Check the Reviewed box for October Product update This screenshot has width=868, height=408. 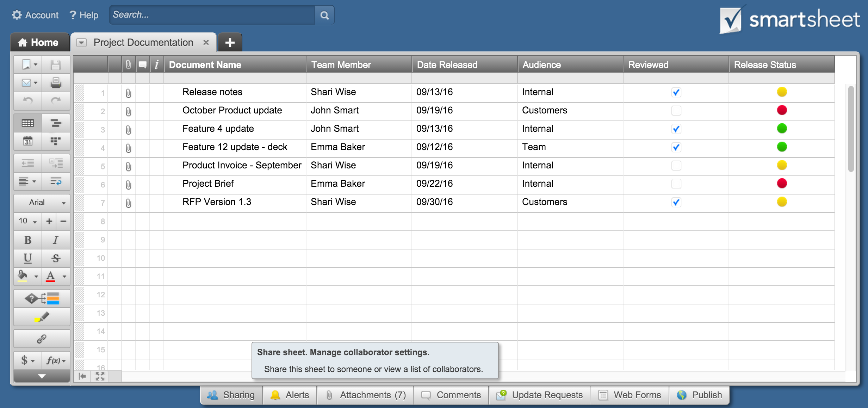click(676, 111)
